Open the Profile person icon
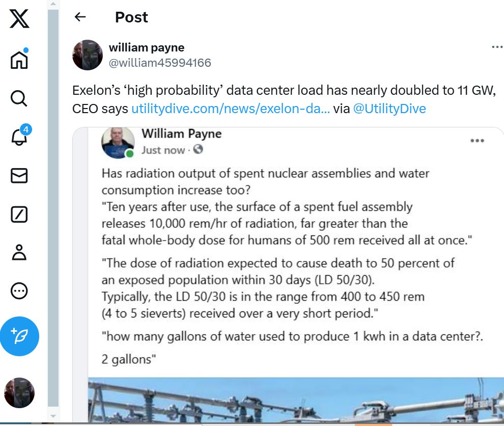504x426 pixels. coord(19,253)
